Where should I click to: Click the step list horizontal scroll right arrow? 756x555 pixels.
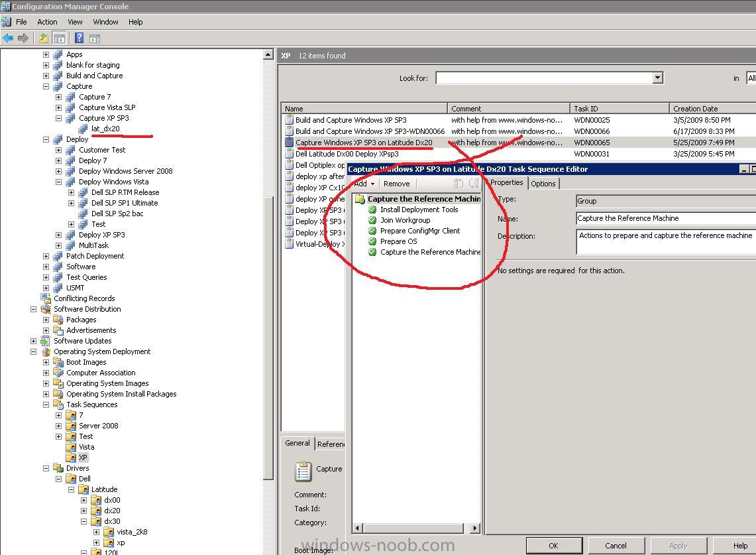coord(475,528)
